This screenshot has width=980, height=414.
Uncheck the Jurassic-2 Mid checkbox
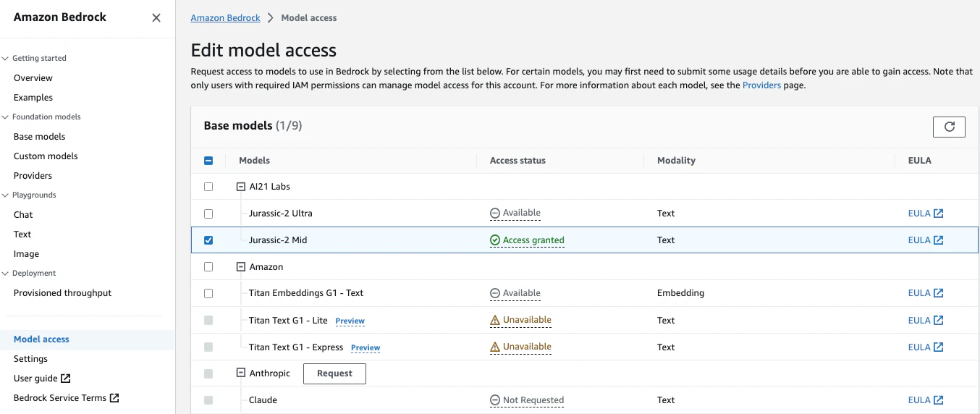208,240
